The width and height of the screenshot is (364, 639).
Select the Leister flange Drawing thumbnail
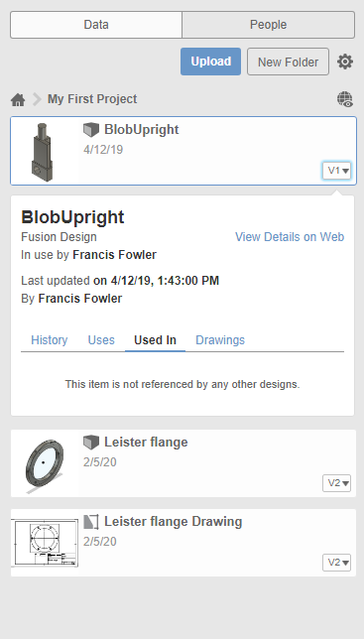pos(45,543)
